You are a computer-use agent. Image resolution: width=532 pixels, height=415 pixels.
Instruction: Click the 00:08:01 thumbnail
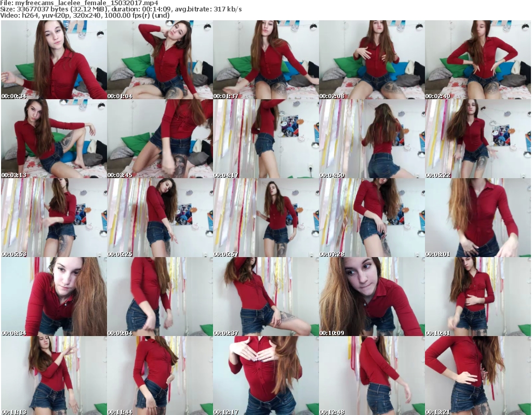[478, 218]
